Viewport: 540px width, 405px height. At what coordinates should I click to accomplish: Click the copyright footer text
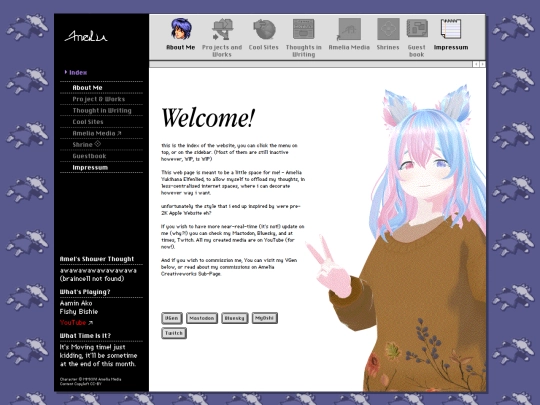click(x=91, y=381)
